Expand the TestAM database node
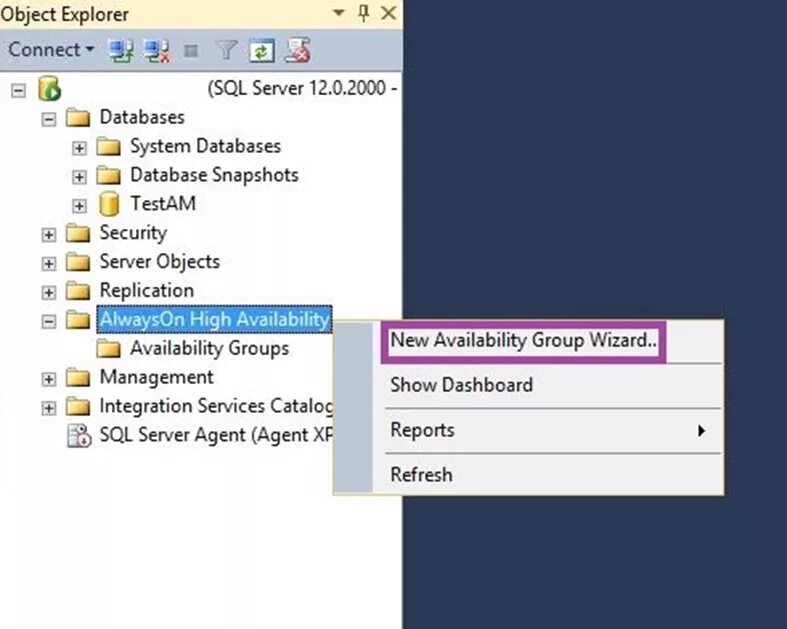 79,206
